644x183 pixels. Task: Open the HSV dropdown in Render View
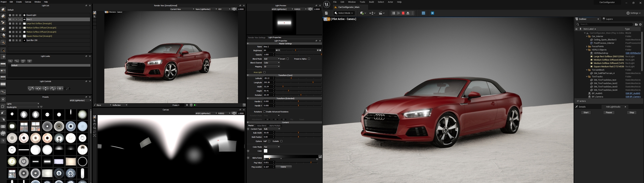pyautogui.click(x=224, y=9)
